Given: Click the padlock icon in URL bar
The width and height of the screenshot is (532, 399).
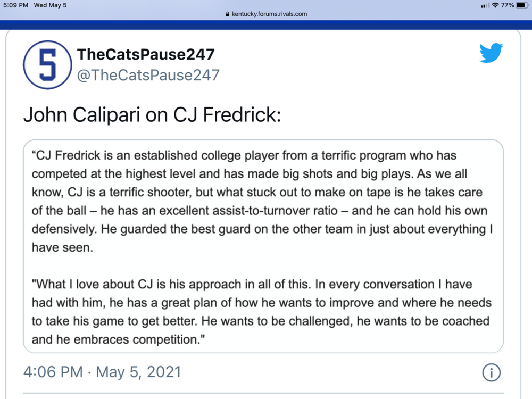Looking at the screenshot, I should [x=227, y=14].
